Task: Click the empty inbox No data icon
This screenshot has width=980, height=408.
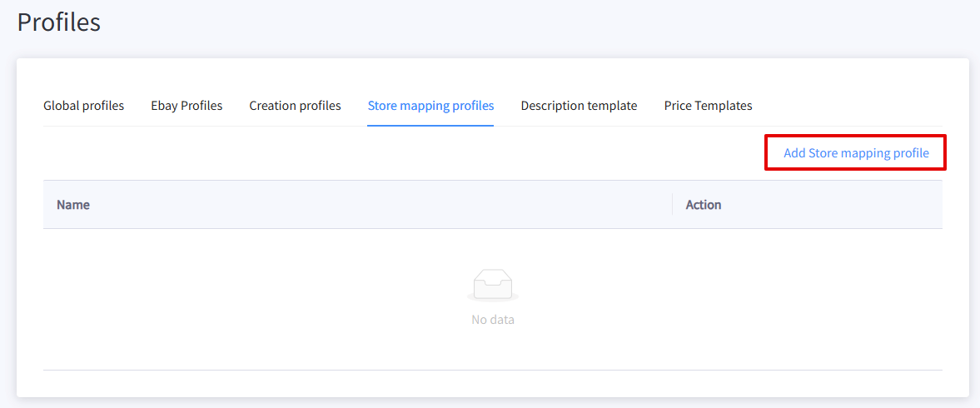Action: click(493, 286)
